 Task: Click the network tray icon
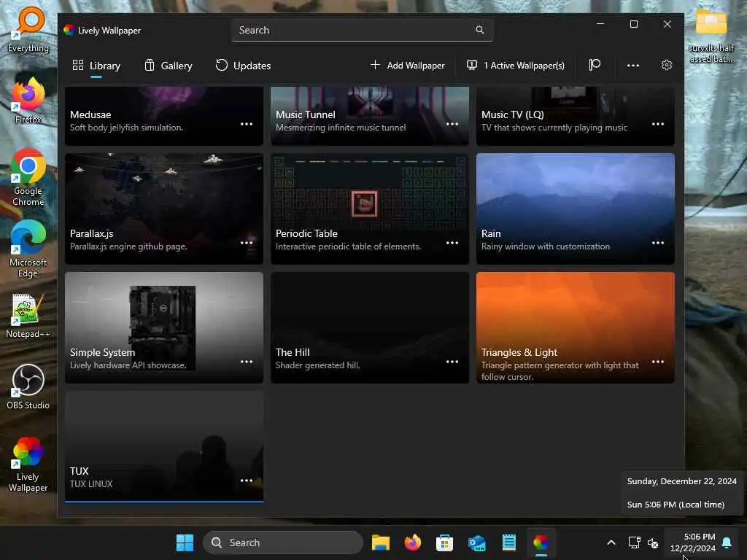tap(634, 542)
